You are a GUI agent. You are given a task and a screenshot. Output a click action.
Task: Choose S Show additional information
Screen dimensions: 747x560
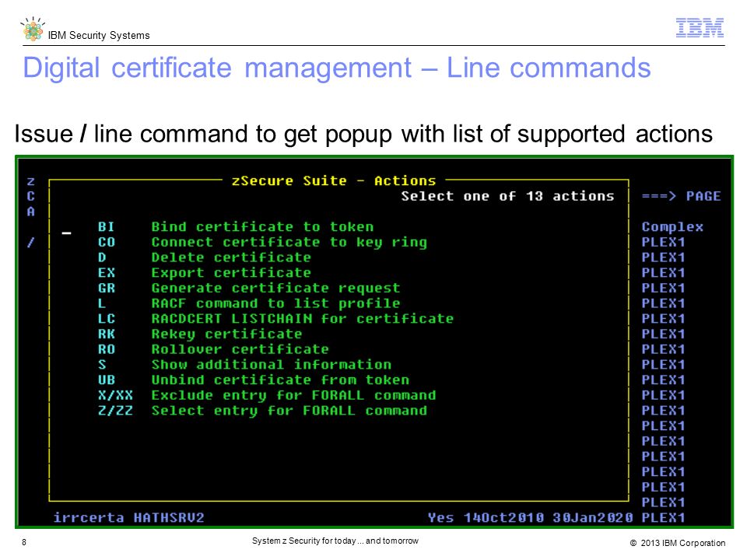(244, 364)
